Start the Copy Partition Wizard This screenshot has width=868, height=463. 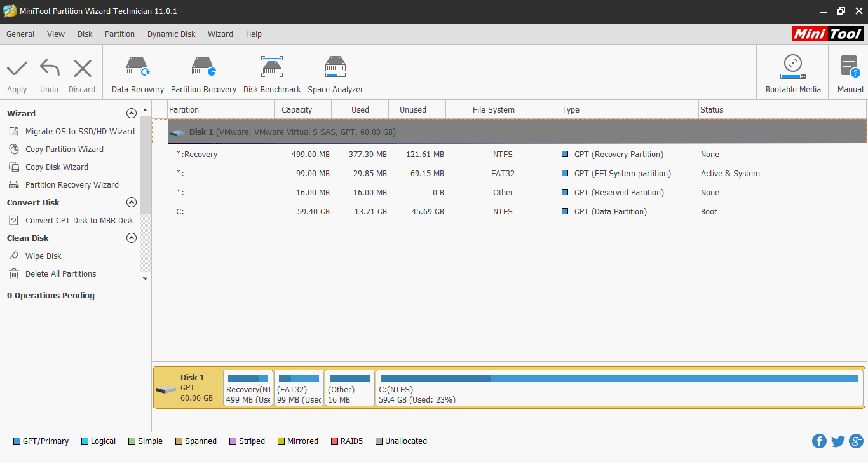(64, 149)
